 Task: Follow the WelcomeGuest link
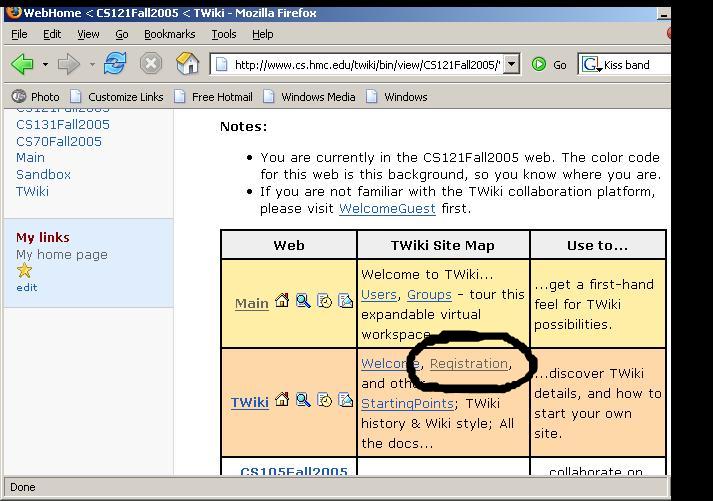[x=387, y=208]
